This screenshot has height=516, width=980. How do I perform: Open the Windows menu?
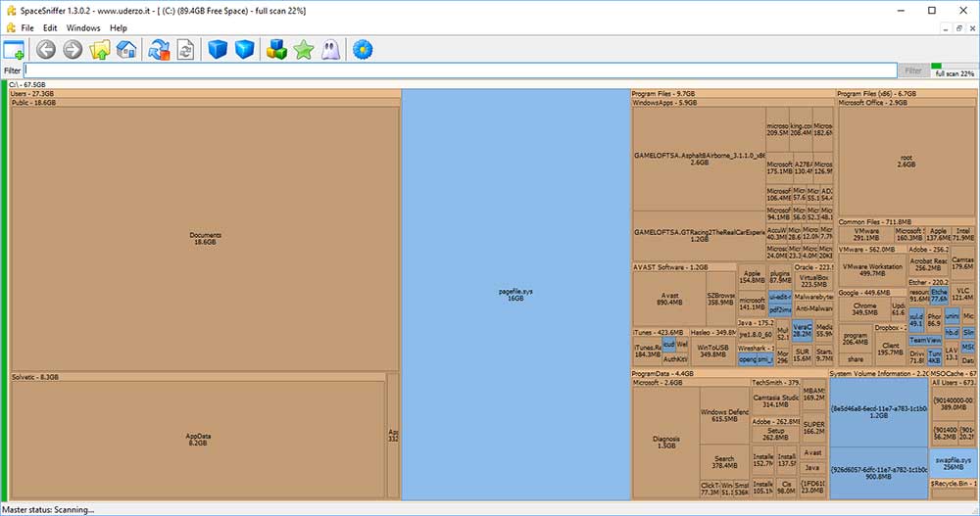tap(83, 28)
